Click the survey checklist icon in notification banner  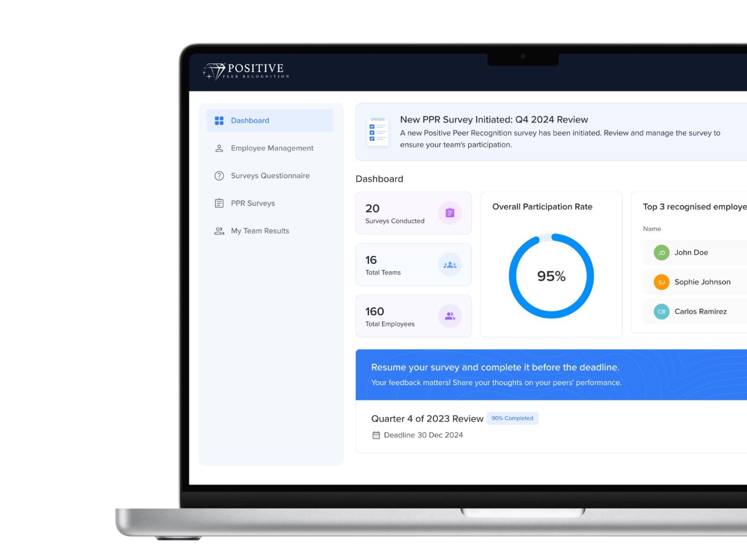coord(378,132)
